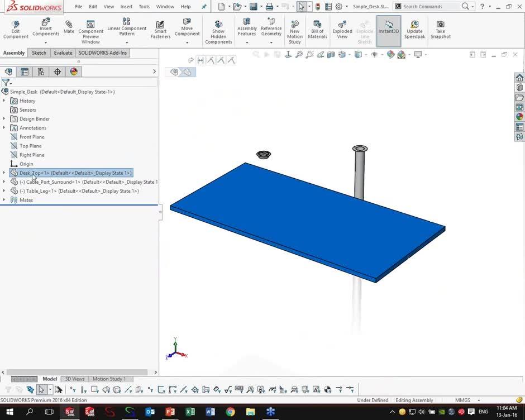Toggle Instant3D on or off

pyautogui.click(x=388, y=28)
